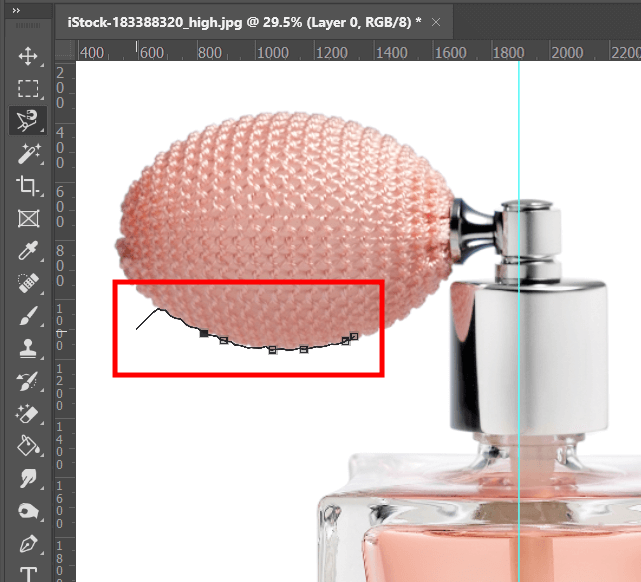Screen dimensions: 641x582
Task: Select the Eyedropper tool
Action: point(28,251)
